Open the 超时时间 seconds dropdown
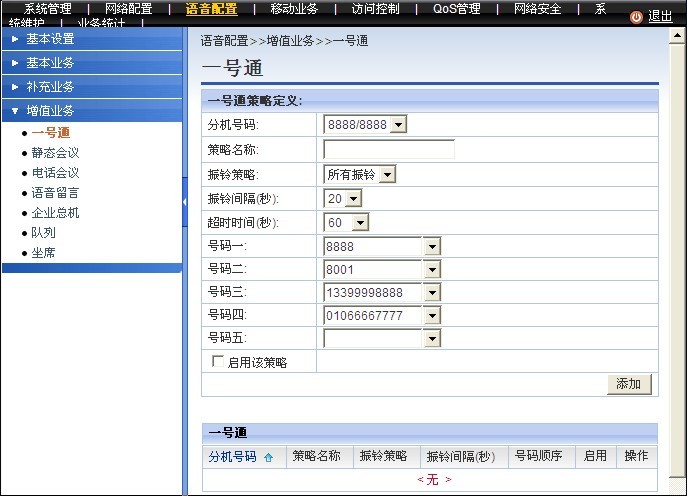The width and height of the screenshot is (687, 496). point(361,222)
